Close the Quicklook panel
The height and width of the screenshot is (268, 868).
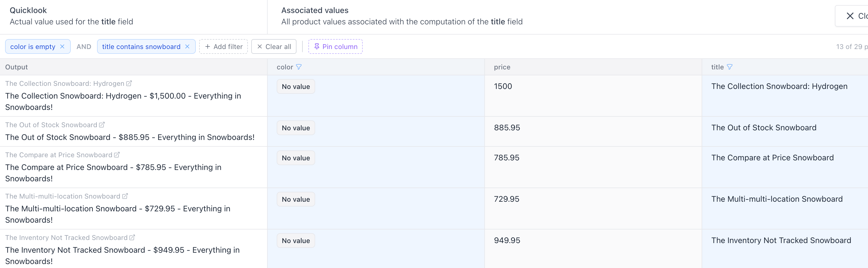[x=850, y=16]
